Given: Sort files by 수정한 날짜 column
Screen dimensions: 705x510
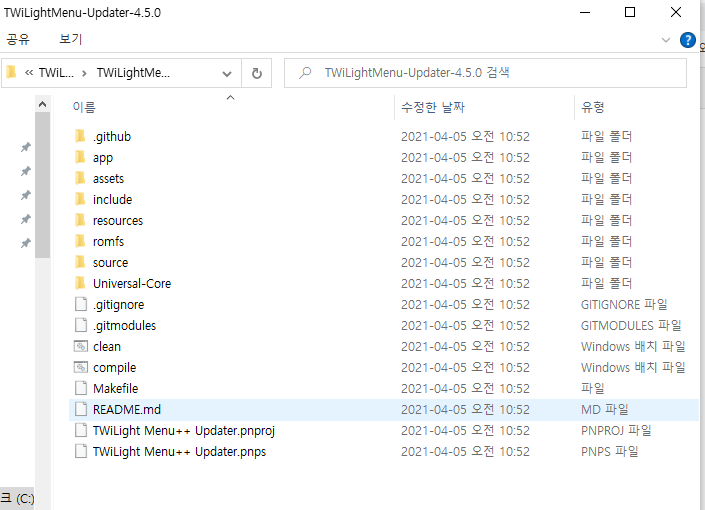Looking at the screenshot, I should [433, 107].
